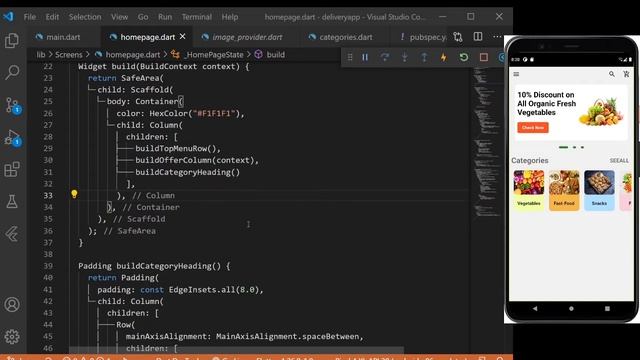The height and width of the screenshot is (360, 640).
Task: Click on buildTopMenuRow() in the code
Action: click(178, 149)
